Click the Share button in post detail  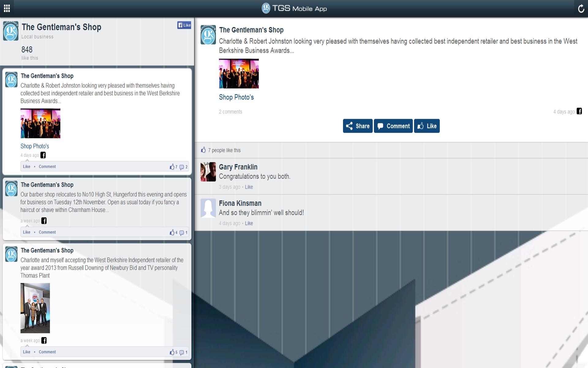358,126
